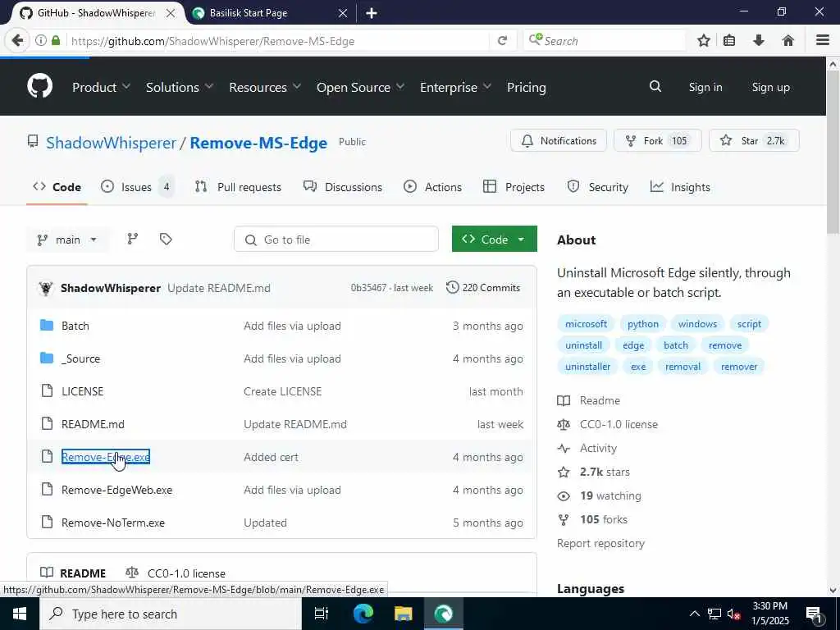Image resolution: width=840 pixels, height=630 pixels.
Task: Open a new browser tab with the plus icon
Action: (x=372, y=13)
